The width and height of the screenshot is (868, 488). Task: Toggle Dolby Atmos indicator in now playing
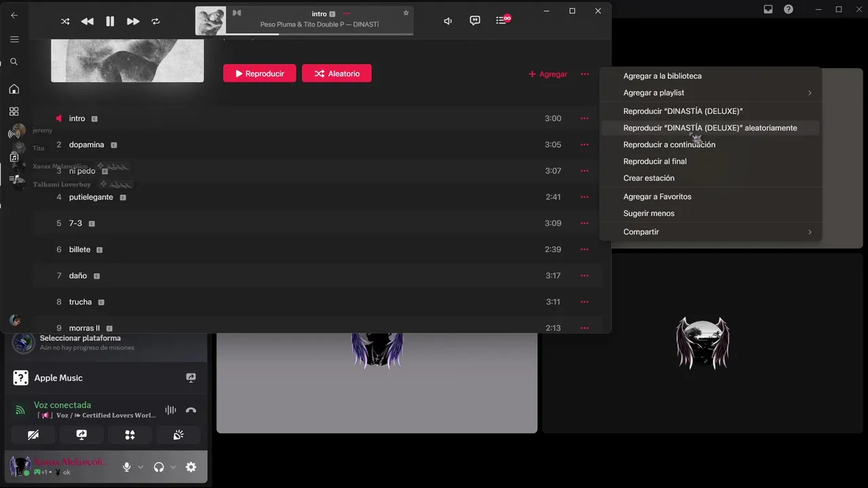coord(237,13)
